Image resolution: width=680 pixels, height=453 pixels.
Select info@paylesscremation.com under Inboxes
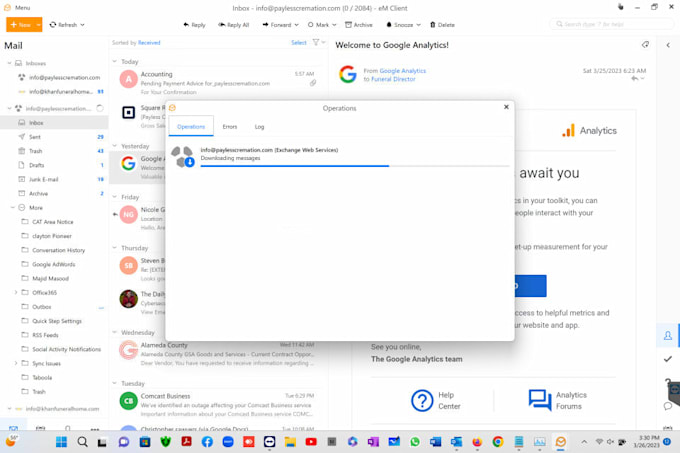coord(65,78)
